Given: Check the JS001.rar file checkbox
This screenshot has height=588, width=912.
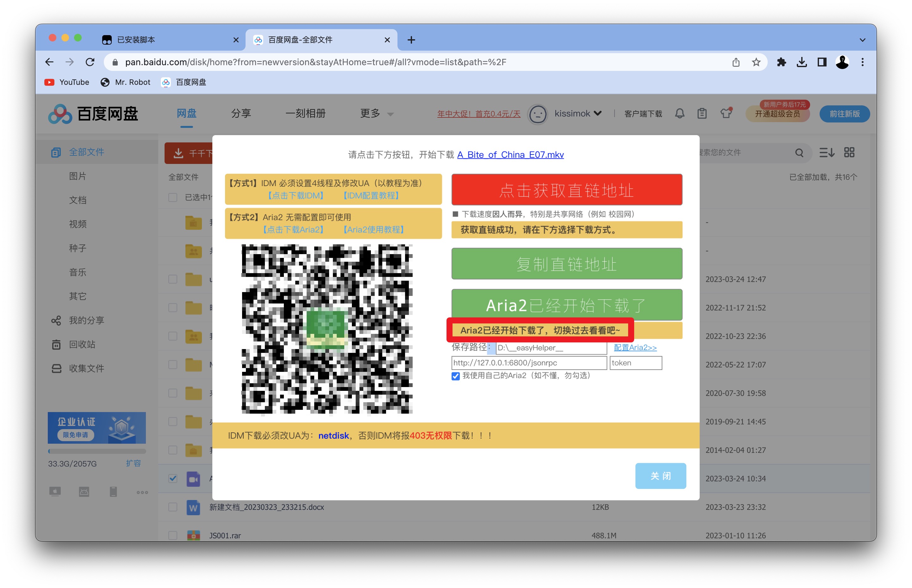Looking at the screenshot, I should [173, 535].
